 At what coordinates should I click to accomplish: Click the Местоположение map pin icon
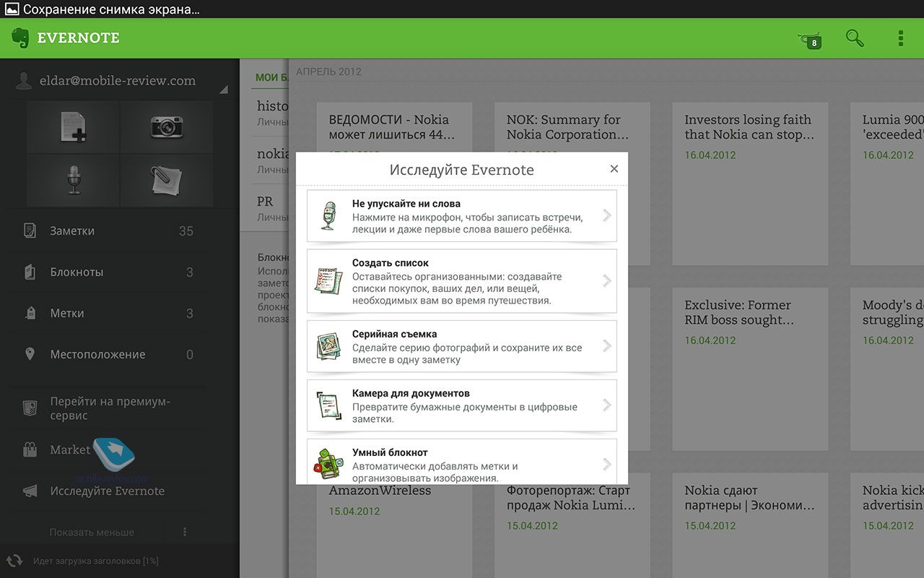(30, 355)
